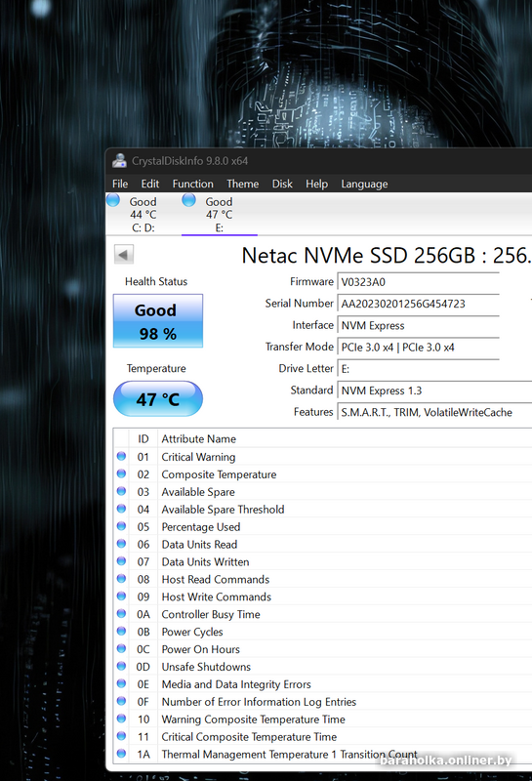Click the status dot for Host Read Commands

(x=121, y=579)
